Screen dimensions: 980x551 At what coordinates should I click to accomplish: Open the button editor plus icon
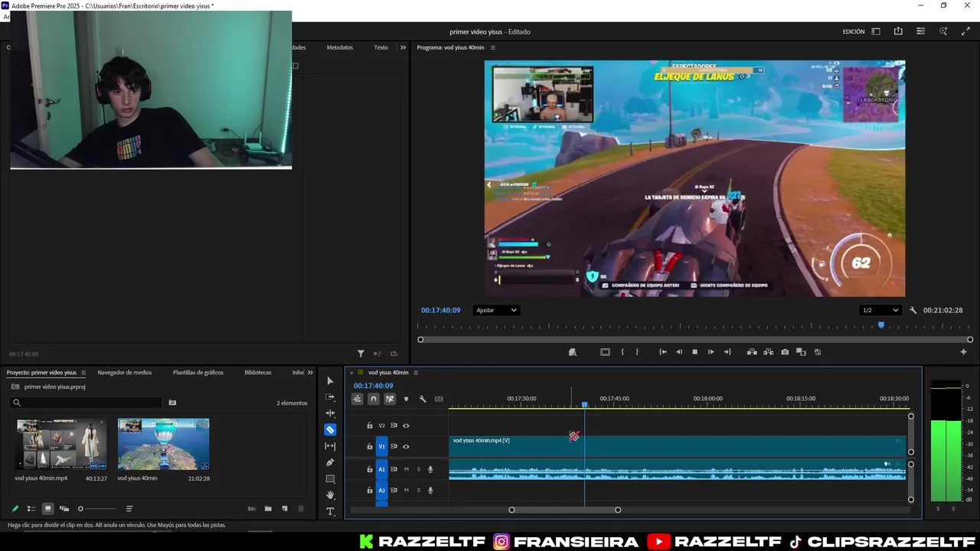point(963,352)
